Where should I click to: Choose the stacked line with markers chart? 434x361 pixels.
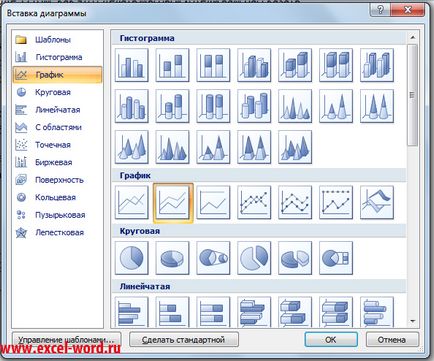coord(295,203)
